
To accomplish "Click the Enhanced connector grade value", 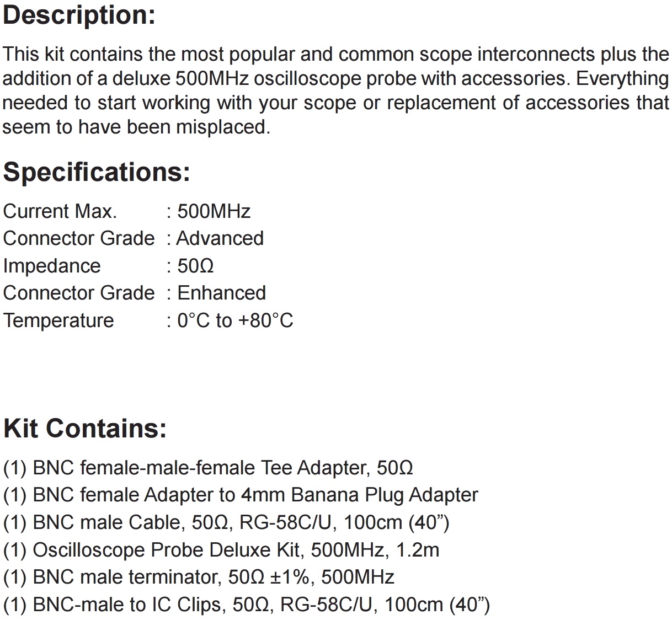I will [x=221, y=293].
